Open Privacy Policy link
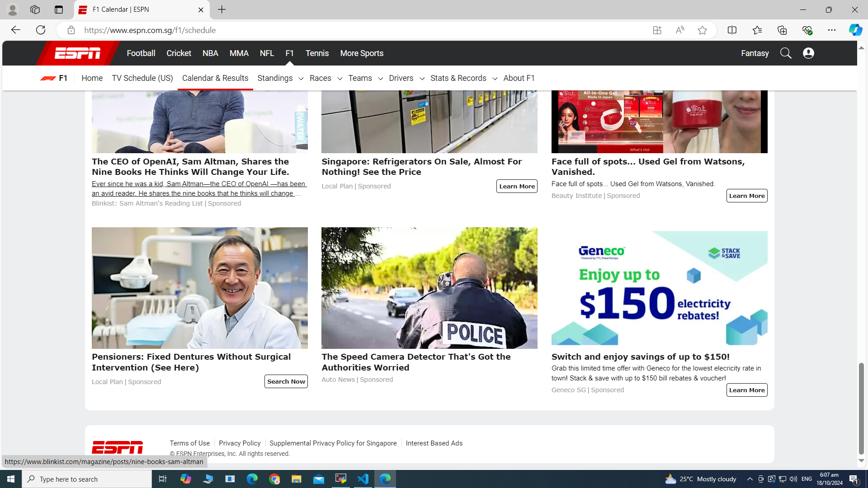Screen dimensions: 868x488 point(240,443)
